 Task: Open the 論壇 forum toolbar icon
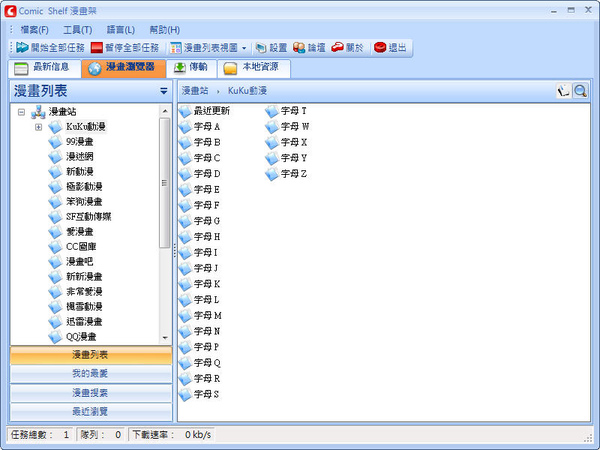299,48
